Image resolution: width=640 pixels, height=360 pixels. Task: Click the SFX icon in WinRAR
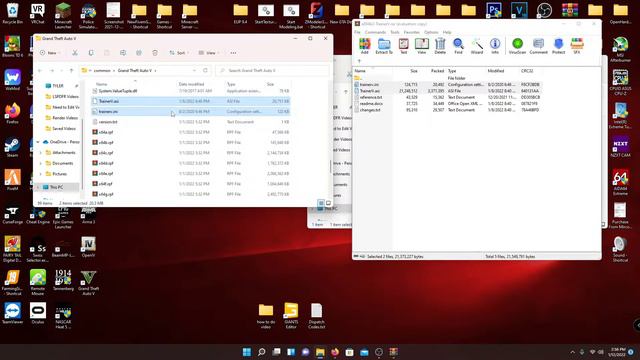[x=577, y=46]
